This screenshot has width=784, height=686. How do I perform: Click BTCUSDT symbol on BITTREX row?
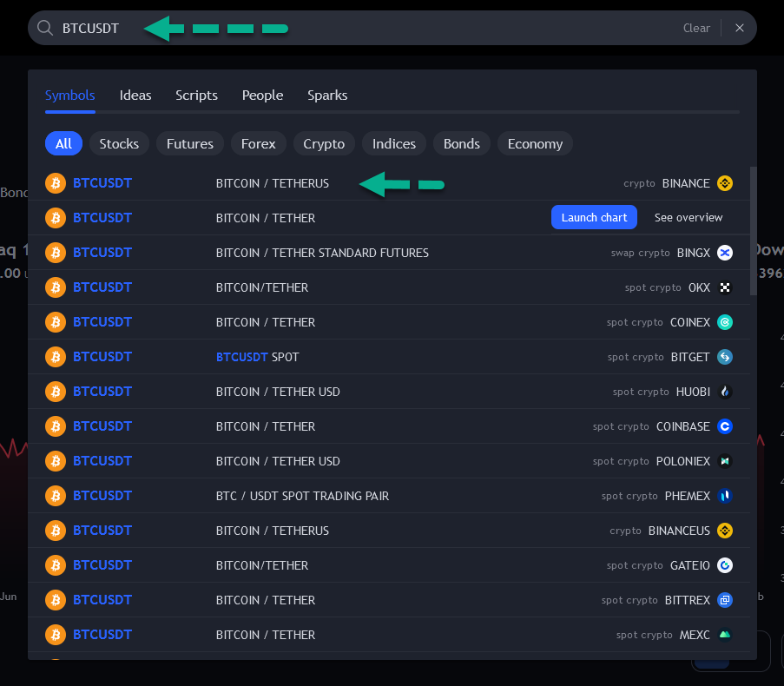click(102, 600)
